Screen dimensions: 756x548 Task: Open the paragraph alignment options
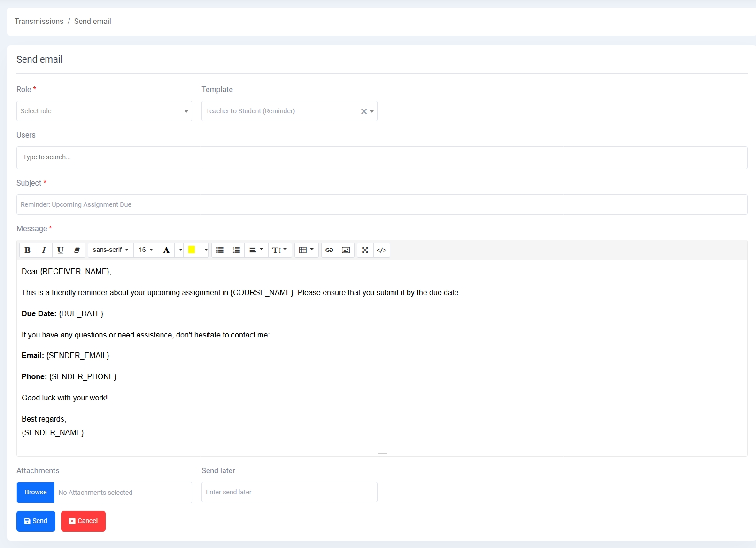256,250
